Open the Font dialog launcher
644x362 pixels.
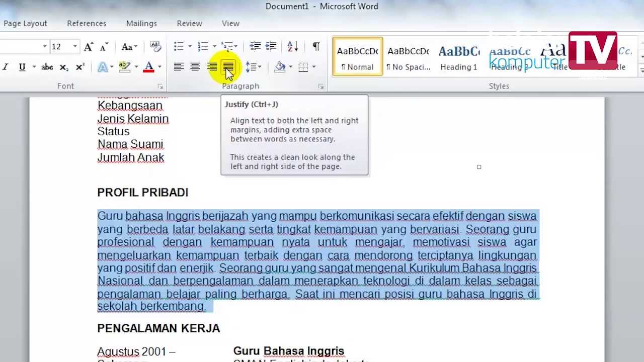[x=160, y=86]
